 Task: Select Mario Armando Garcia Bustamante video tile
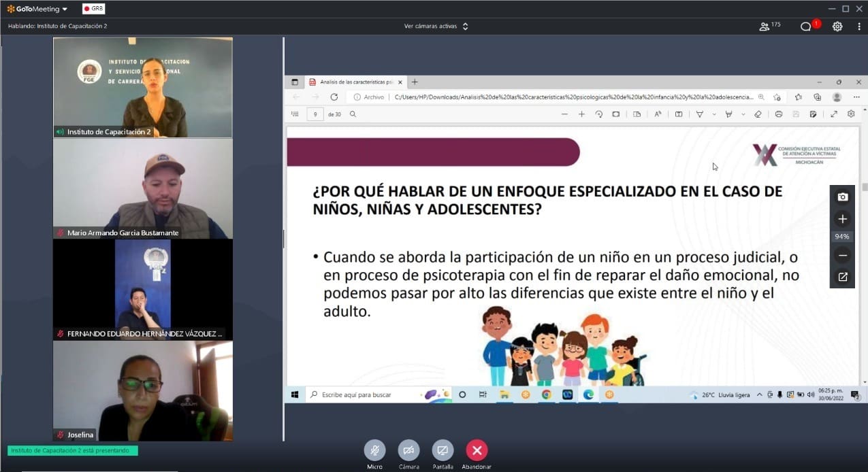[143, 188]
